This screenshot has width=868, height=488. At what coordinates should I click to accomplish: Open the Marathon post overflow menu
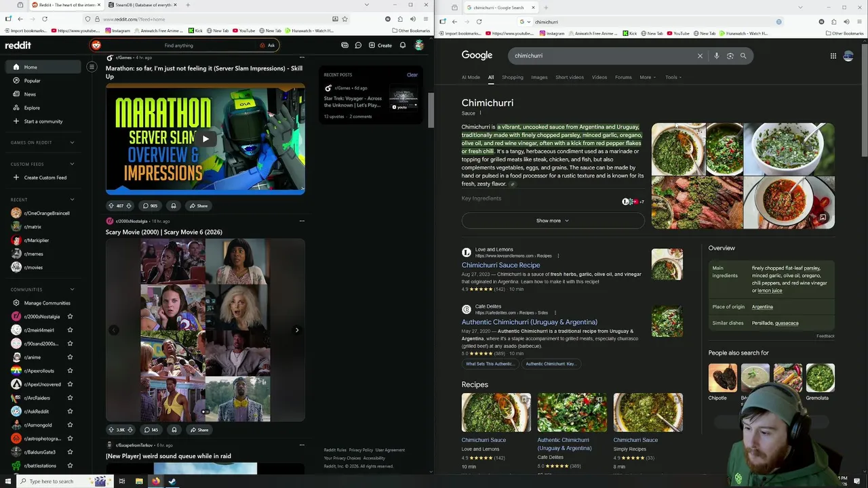point(302,58)
